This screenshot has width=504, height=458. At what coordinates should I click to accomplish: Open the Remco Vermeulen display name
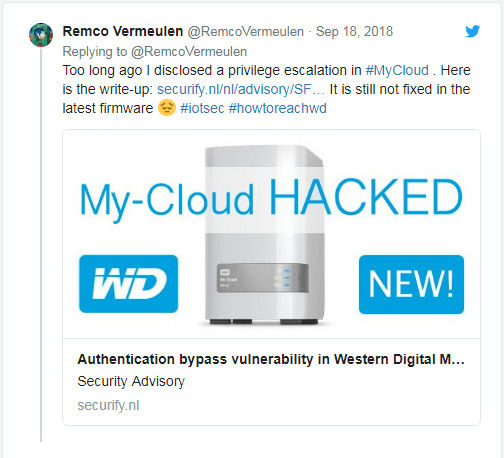tap(123, 31)
